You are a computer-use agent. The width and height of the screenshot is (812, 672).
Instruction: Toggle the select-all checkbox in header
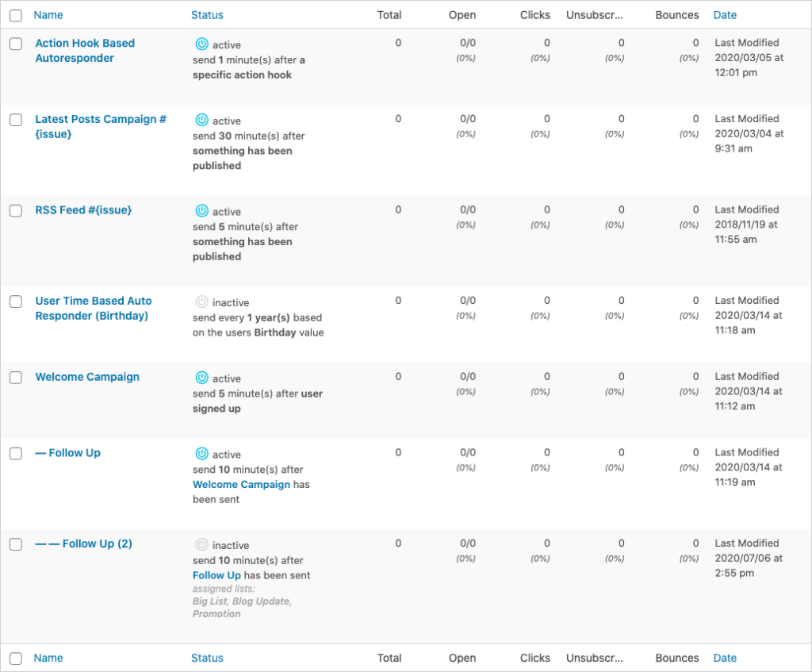coord(16,15)
